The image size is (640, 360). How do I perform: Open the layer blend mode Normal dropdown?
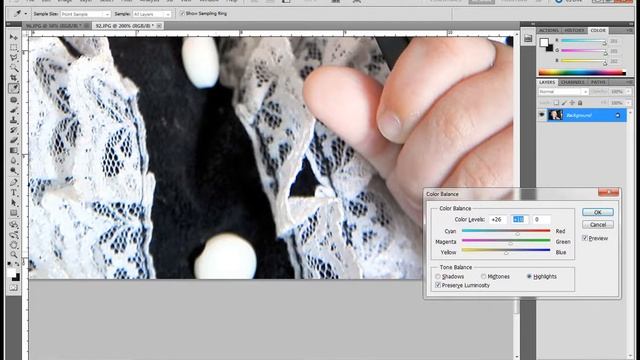pos(563,92)
